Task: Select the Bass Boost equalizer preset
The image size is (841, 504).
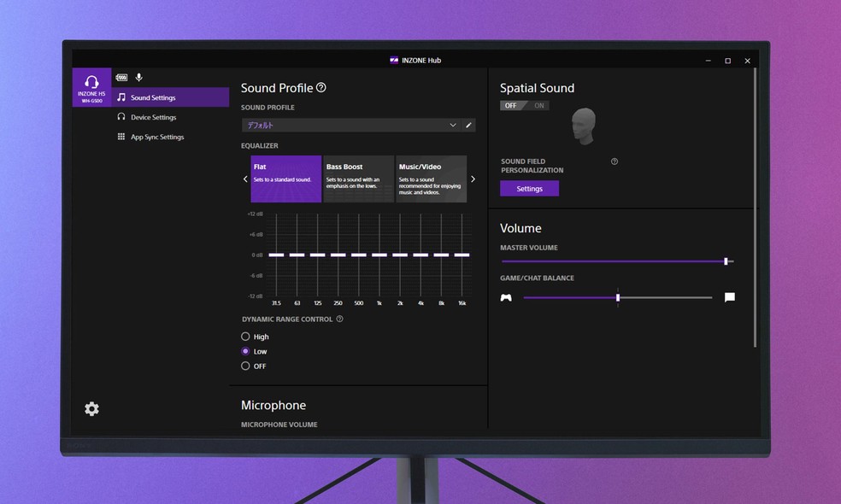Action: [358, 179]
